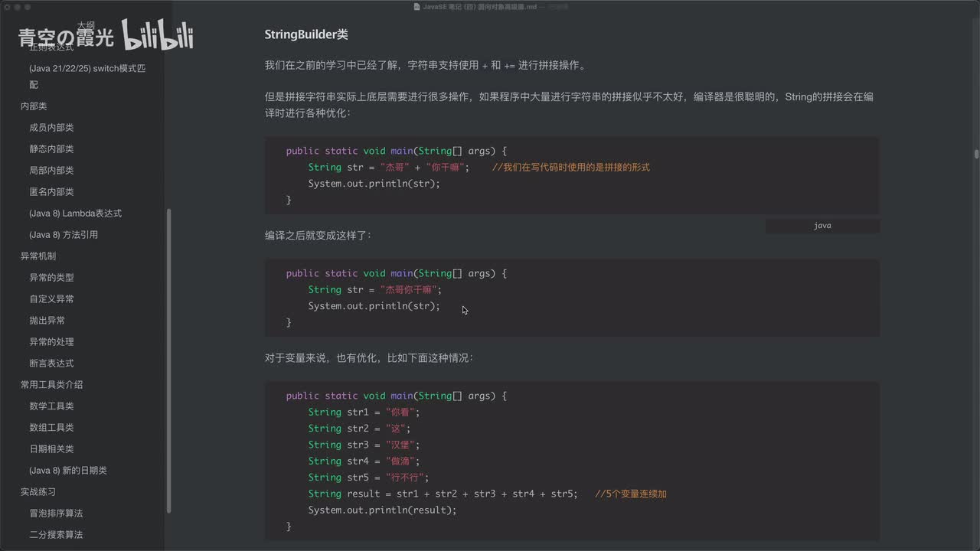Click code line String str = "杰哥" + "你干嘛"
980x551 pixels.
[x=388, y=168]
